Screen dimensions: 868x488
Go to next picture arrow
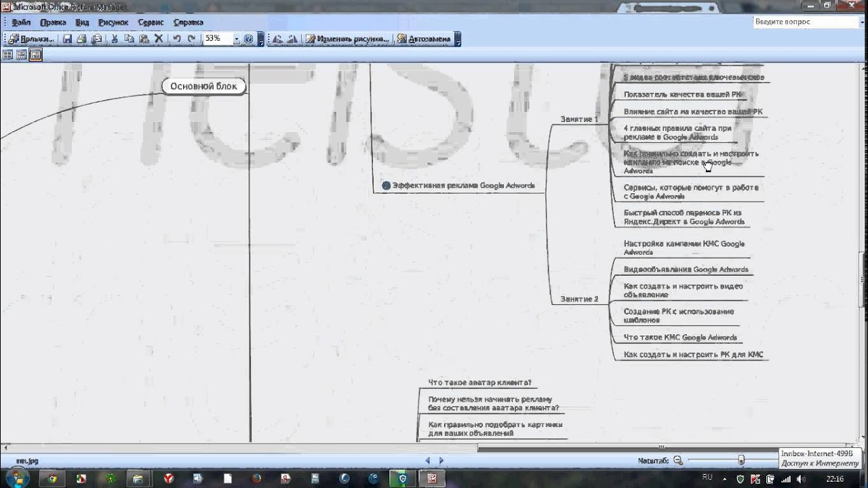(x=441, y=460)
